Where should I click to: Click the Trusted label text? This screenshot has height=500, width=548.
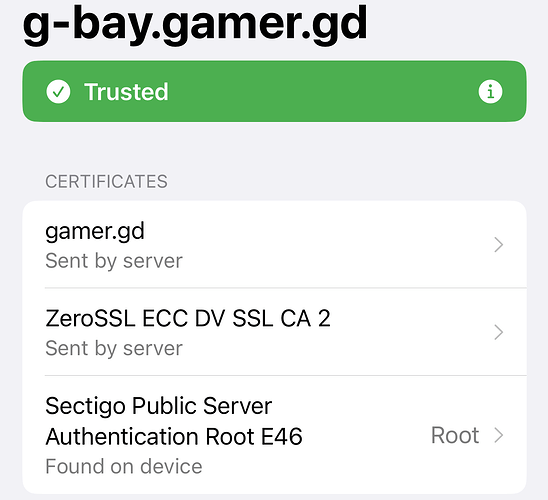(x=126, y=92)
